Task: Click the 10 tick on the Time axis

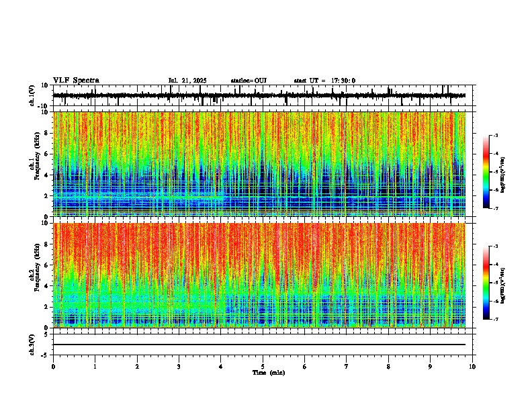Action: point(472,367)
